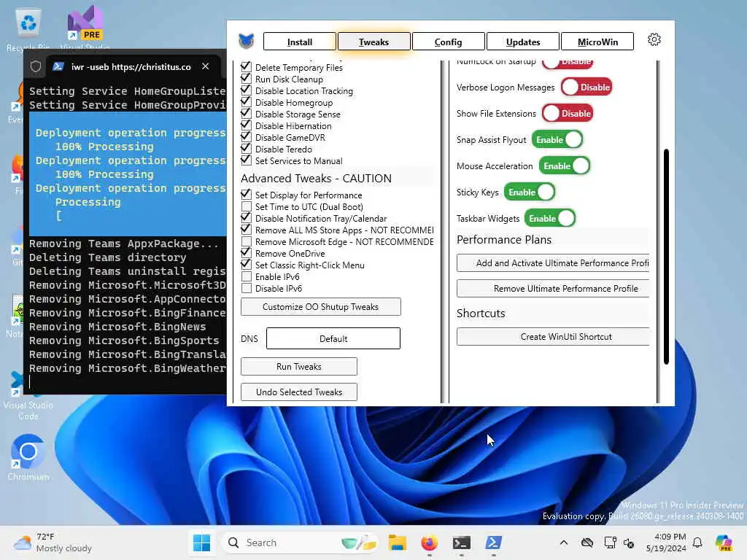Open the DNS Default dropdown
Image resolution: width=747 pixels, height=560 pixels.
tap(333, 338)
